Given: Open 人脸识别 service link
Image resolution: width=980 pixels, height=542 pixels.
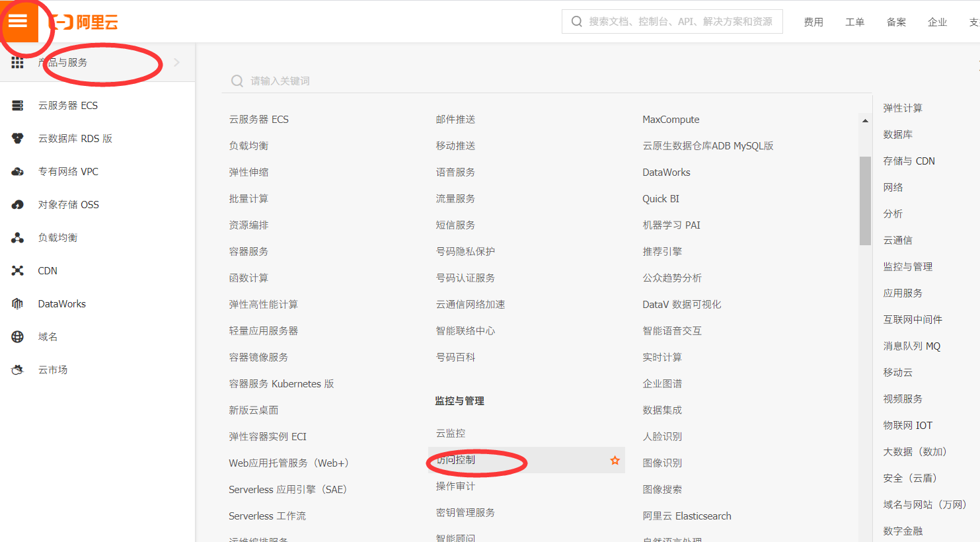Looking at the screenshot, I should (x=662, y=437).
